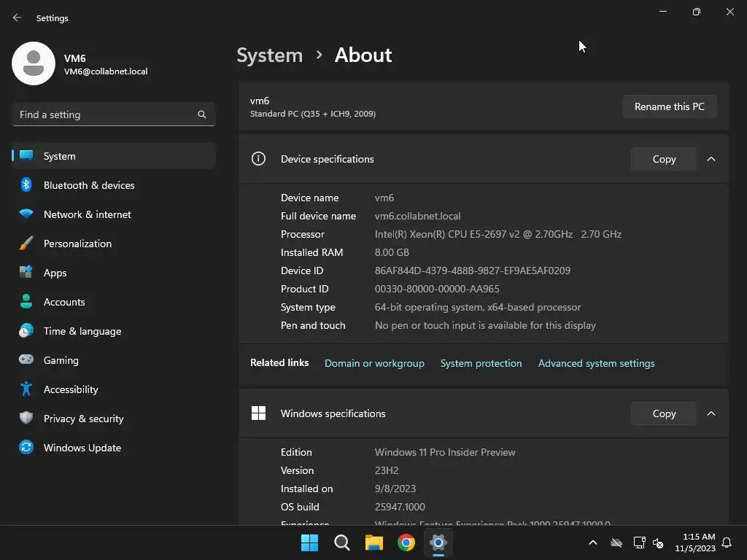Screen dimensions: 747x560
Task: Click the Installed RAM value 8.00 GB
Action: (x=392, y=252)
